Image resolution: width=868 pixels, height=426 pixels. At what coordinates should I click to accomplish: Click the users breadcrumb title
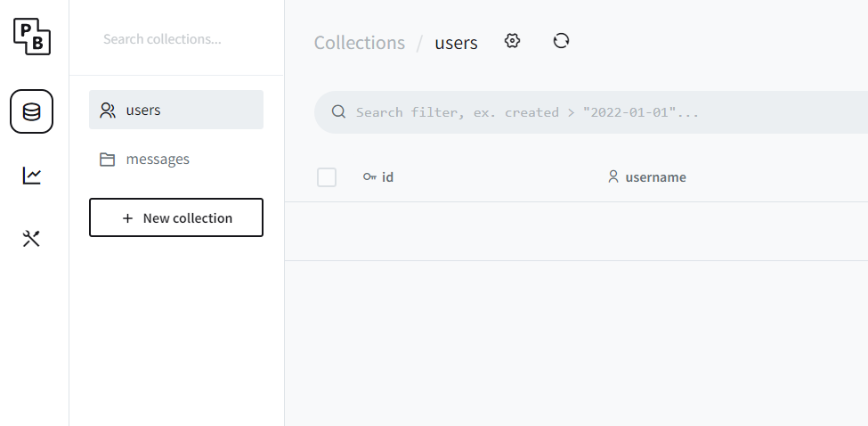pyautogui.click(x=456, y=43)
